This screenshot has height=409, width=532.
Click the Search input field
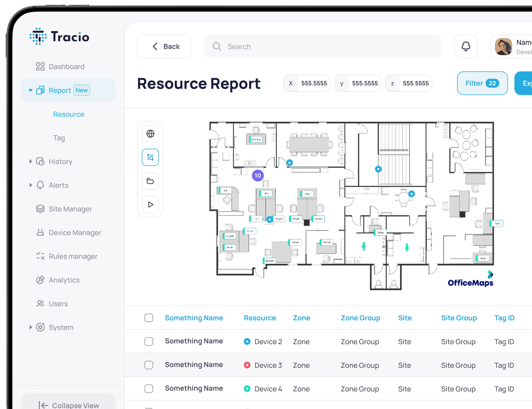[322, 46]
